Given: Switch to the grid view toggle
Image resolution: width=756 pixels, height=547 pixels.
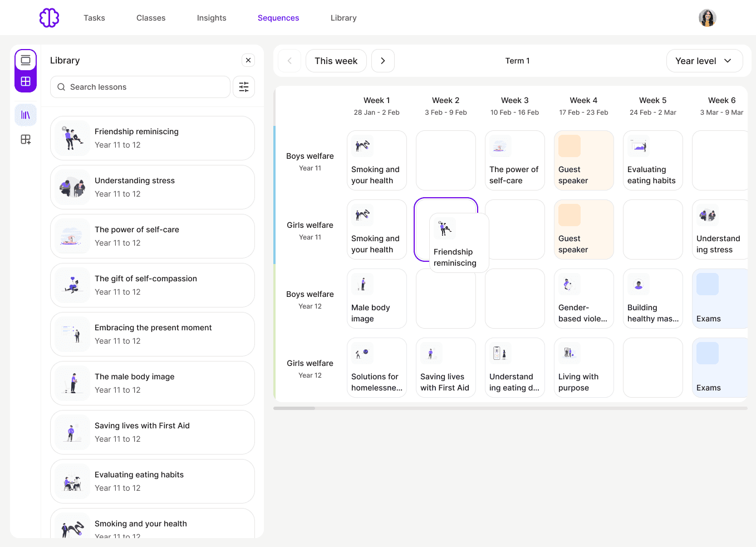Looking at the screenshot, I should [26, 81].
